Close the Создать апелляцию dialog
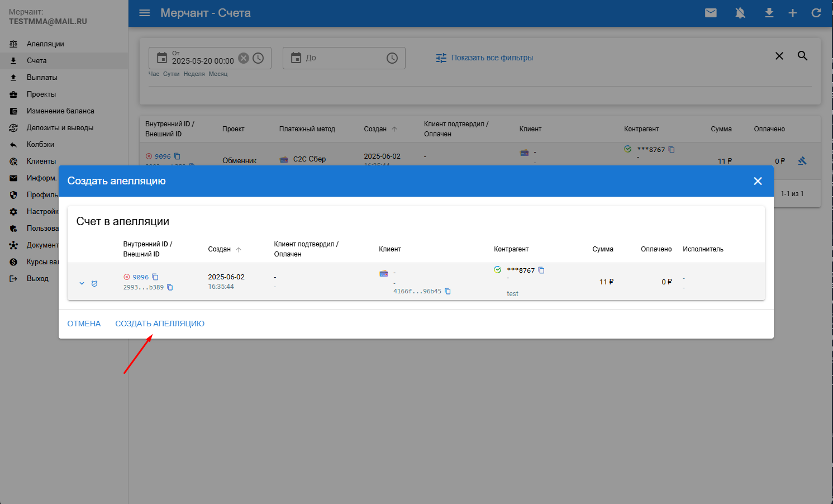Viewport: 833px width, 504px height. tap(758, 181)
